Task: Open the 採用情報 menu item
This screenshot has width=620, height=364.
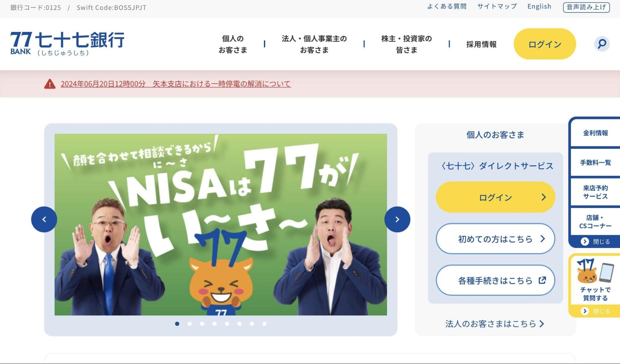Action: point(481,44)
